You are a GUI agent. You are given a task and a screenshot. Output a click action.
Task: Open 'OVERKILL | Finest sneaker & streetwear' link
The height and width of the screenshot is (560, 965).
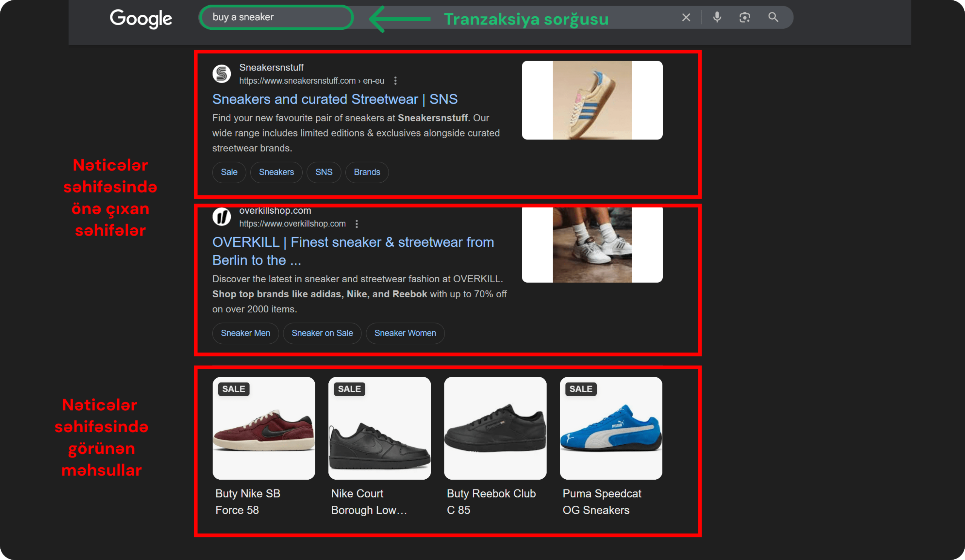click(353, 251)
